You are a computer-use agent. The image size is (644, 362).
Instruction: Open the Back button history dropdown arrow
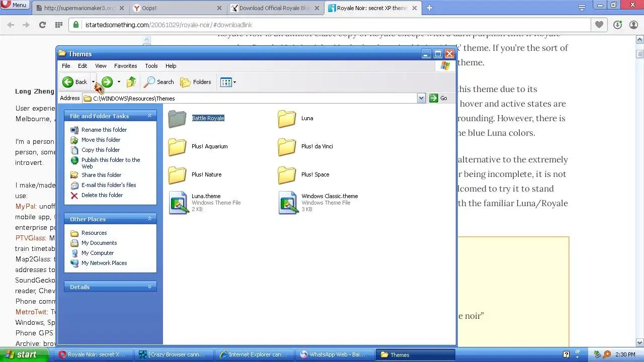tap(93, 82)
